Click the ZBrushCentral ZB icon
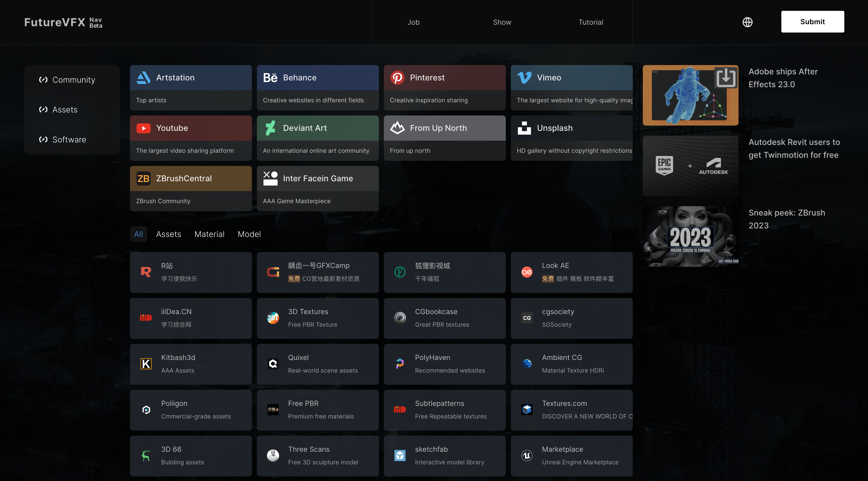 coord(144,178)
